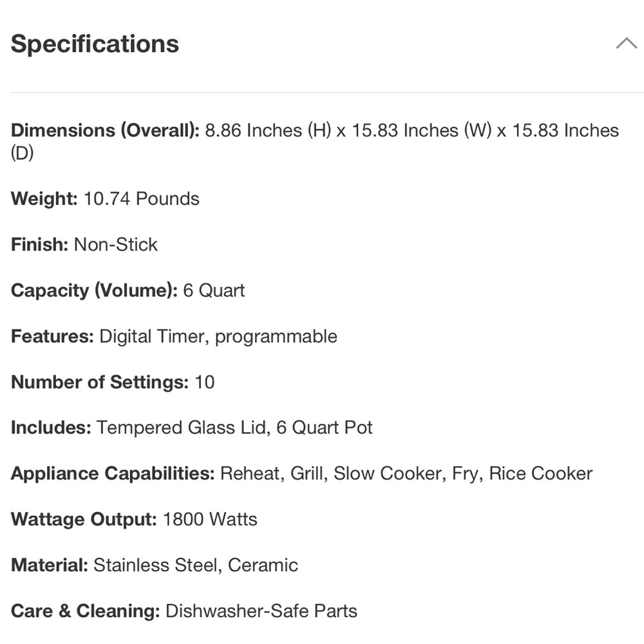This screenshot has height=644, width=644.
Task: Select the Features label
Action: click(x=53, y=336)
